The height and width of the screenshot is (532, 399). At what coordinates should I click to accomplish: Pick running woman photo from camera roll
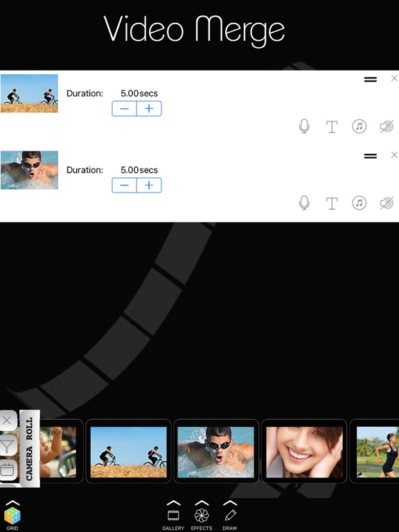(378, 452)
